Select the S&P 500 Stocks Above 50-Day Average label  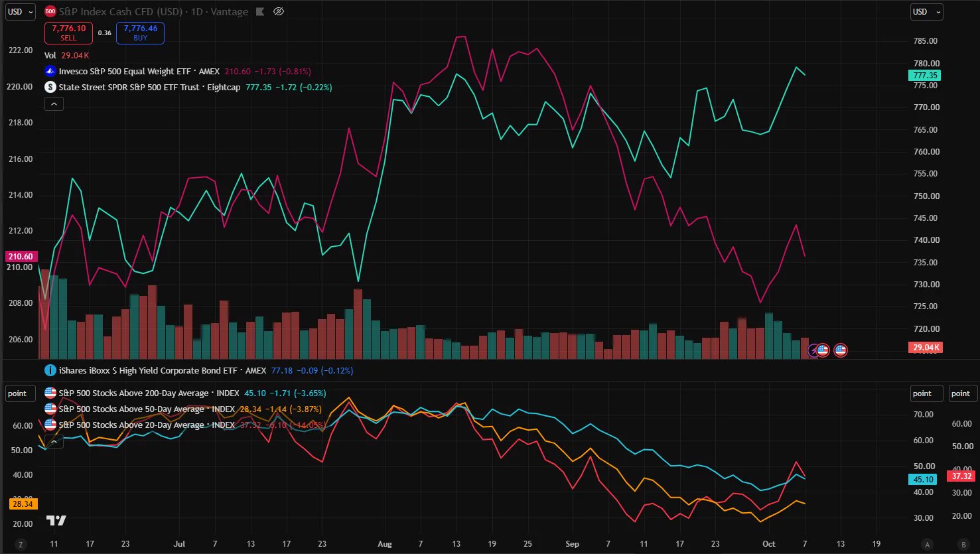click(x=147, y=409)
